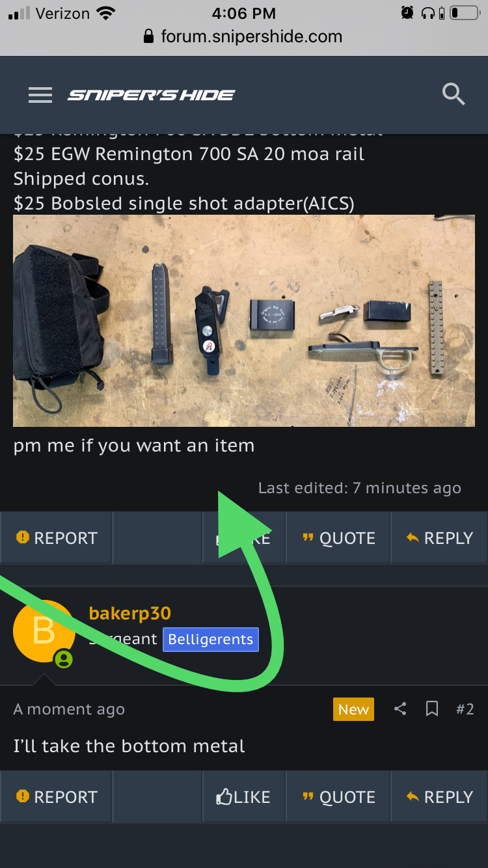Open the hamburger navigation menu
488x868 pixels.
[x=40, y=95]
